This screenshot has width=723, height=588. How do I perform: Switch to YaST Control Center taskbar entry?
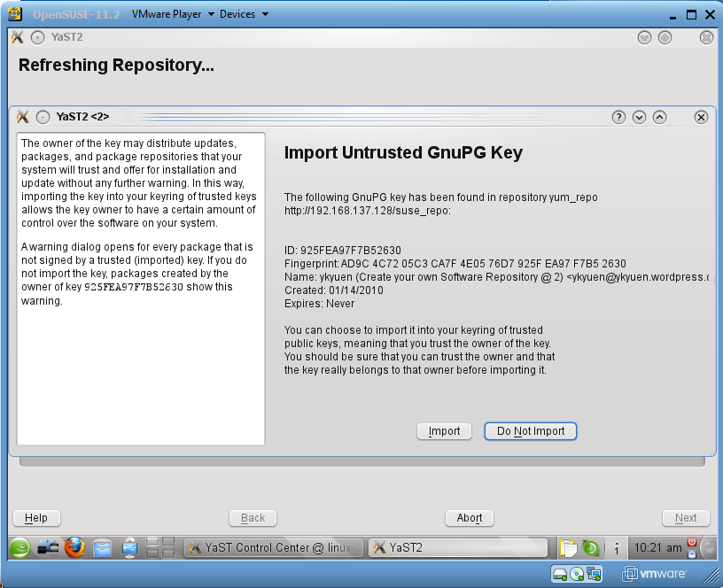click(x=274, y=548)
